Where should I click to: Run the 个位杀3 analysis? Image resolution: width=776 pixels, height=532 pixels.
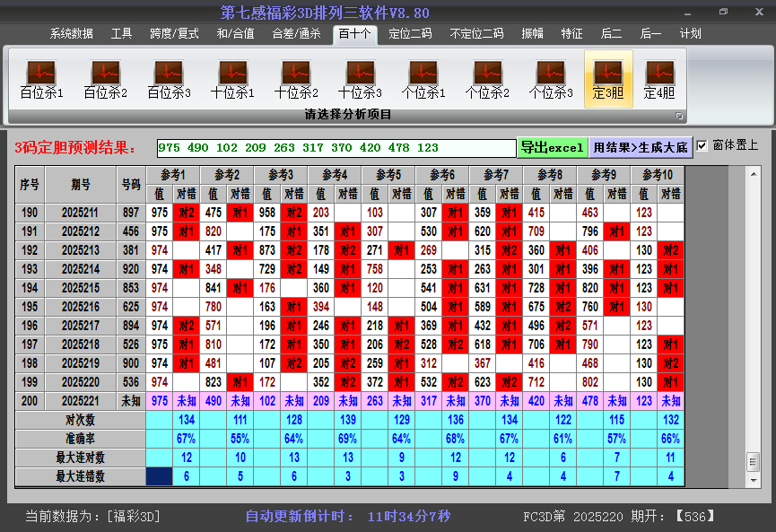click(551, 79)
